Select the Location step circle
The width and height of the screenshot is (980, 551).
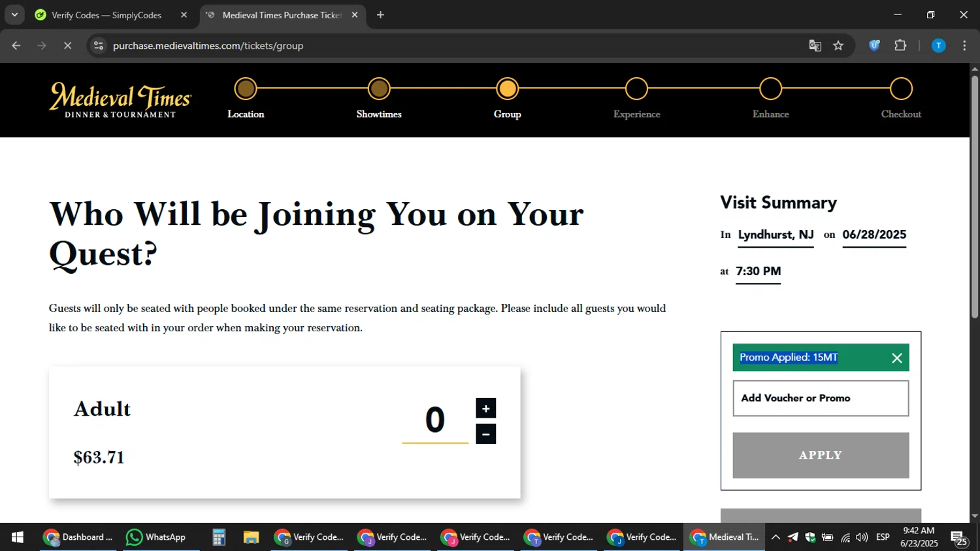pyautogui.click(x=246, y=89)
